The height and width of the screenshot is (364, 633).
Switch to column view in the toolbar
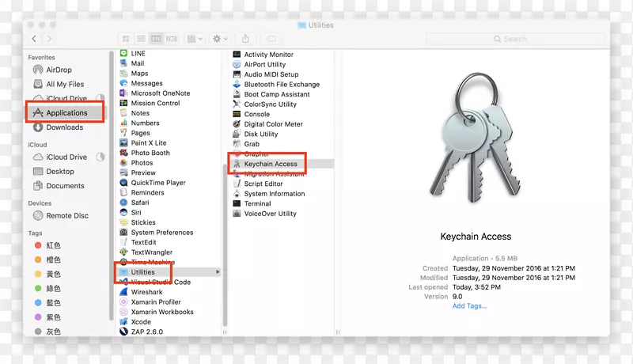click(156, 39)
